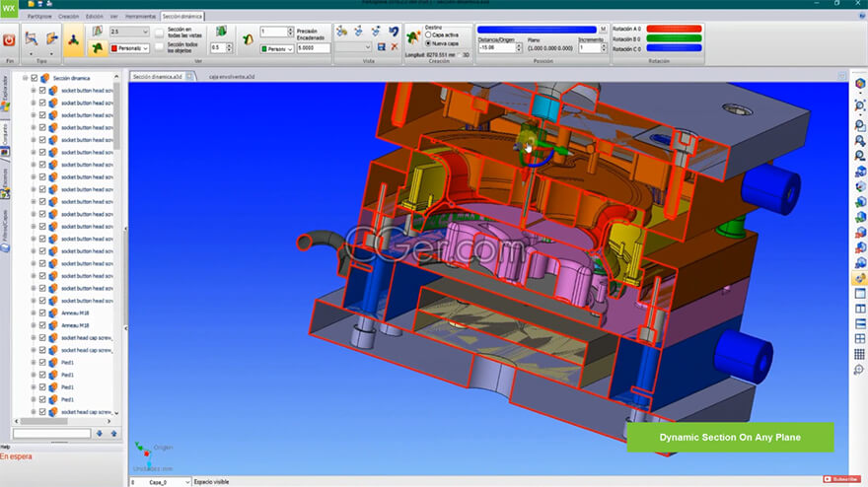Open dropdown arrow under second Tipo icon
This screenshot has height=487, width=868.
pyautogui.click(x=52, y=54)
